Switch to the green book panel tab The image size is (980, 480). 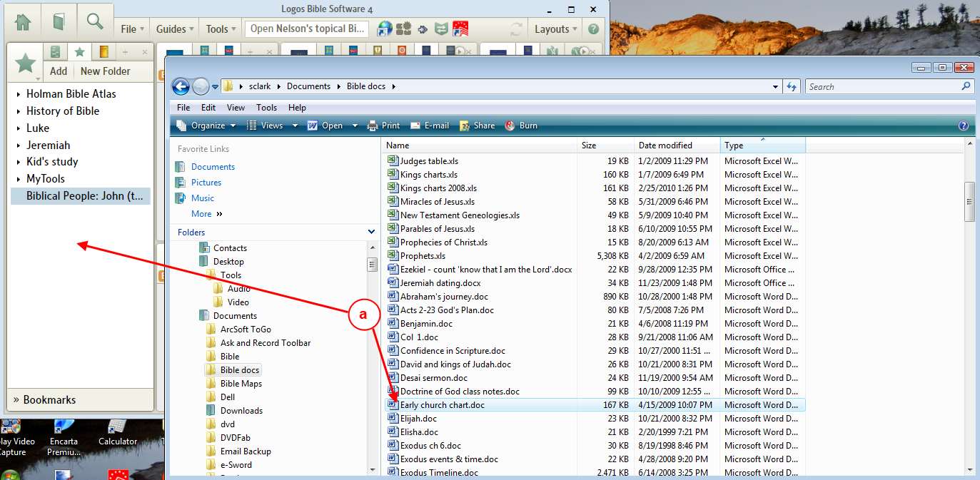55,51
